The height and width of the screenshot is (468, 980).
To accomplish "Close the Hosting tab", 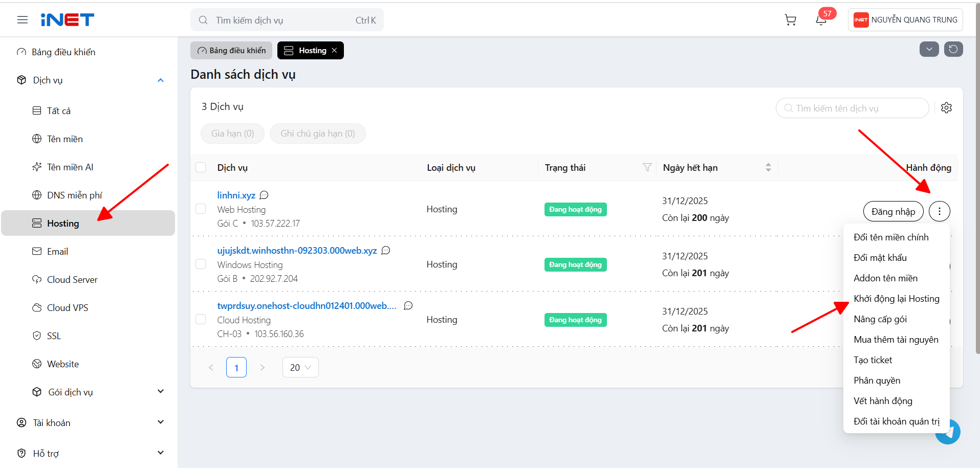I will coord(334,50).
